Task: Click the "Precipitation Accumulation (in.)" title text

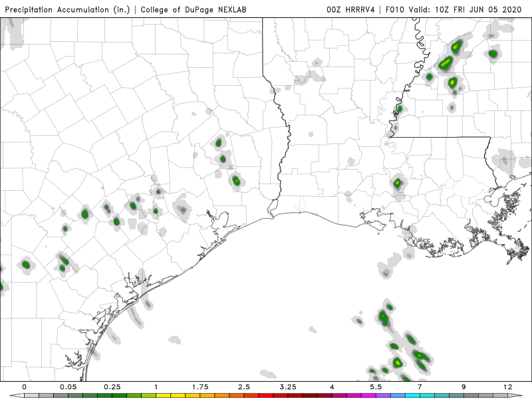Action: pos(67,9)
